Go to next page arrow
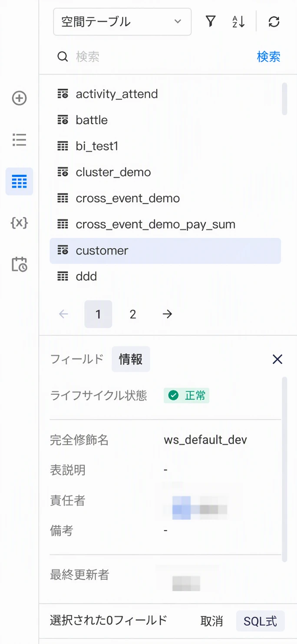Screen dimensions: 297x644 [x=167, y=314]
